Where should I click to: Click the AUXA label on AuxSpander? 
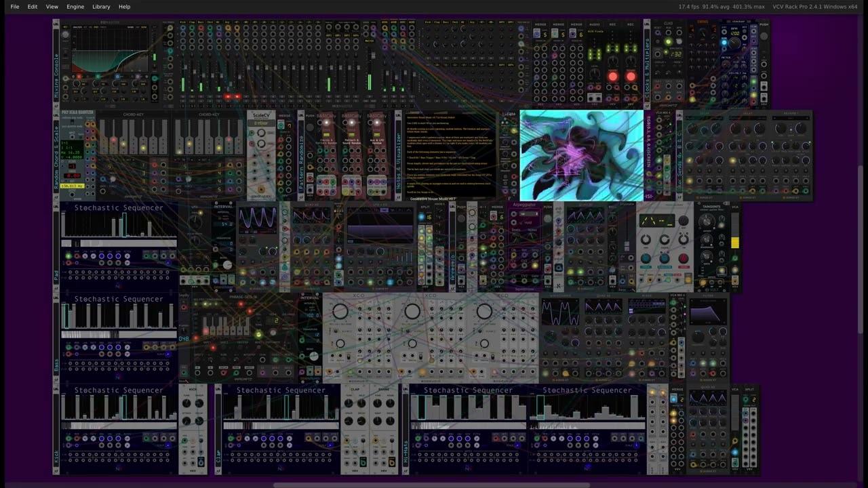(384, 22)
